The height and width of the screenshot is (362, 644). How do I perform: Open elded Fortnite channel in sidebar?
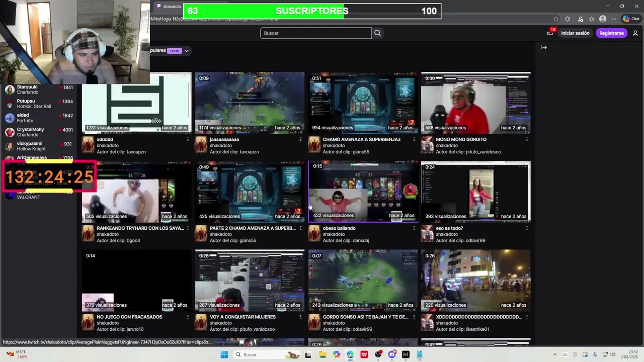(39, 118)
